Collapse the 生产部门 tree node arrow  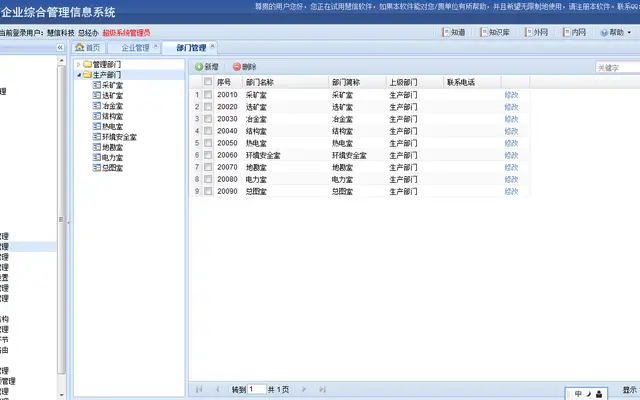tap(79, 75)
